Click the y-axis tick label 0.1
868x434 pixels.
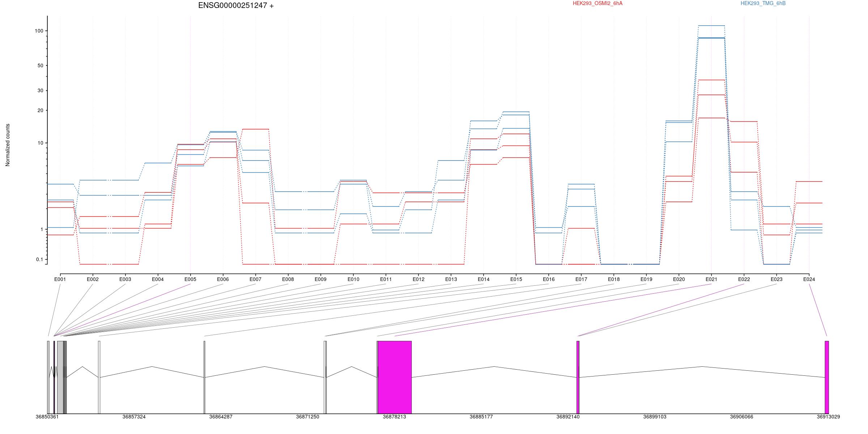40,260
